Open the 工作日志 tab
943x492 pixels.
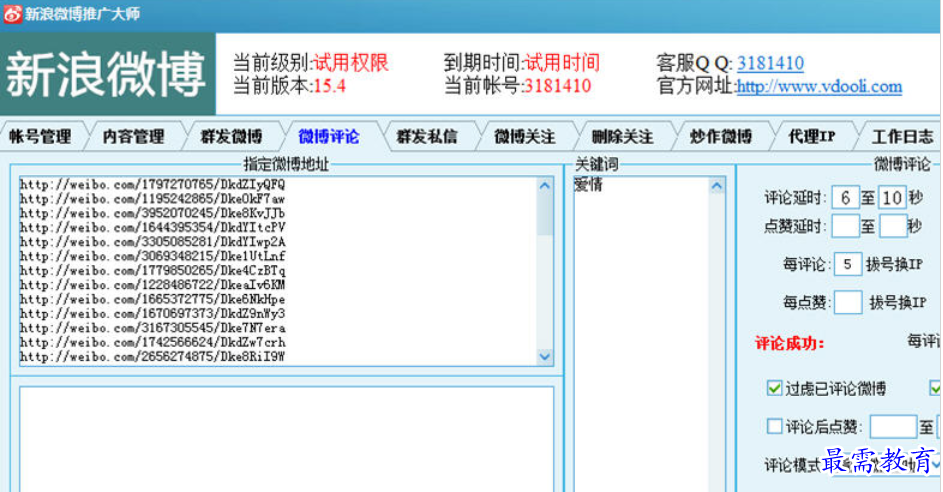tap(902, 137)
